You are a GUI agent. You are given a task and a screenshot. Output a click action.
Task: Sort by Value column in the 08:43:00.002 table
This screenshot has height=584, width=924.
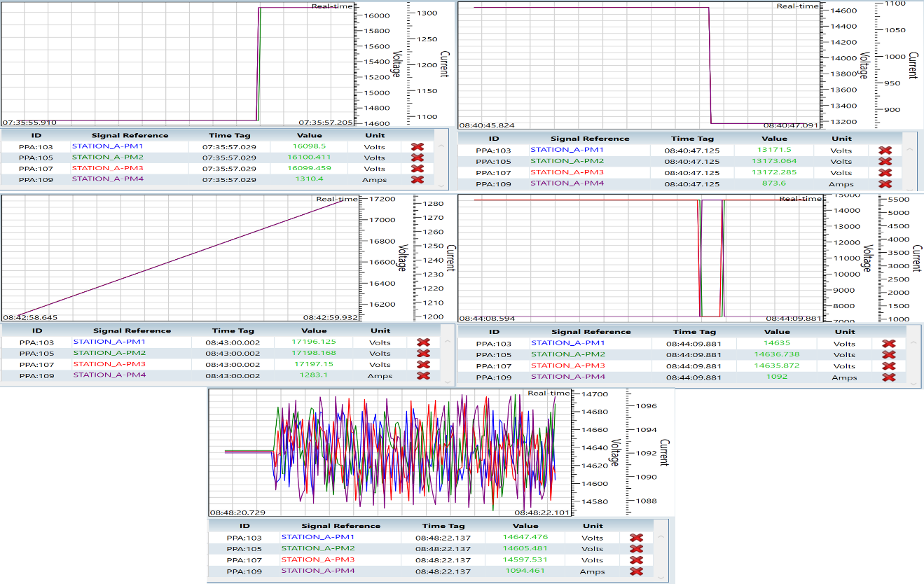point(314,331)
